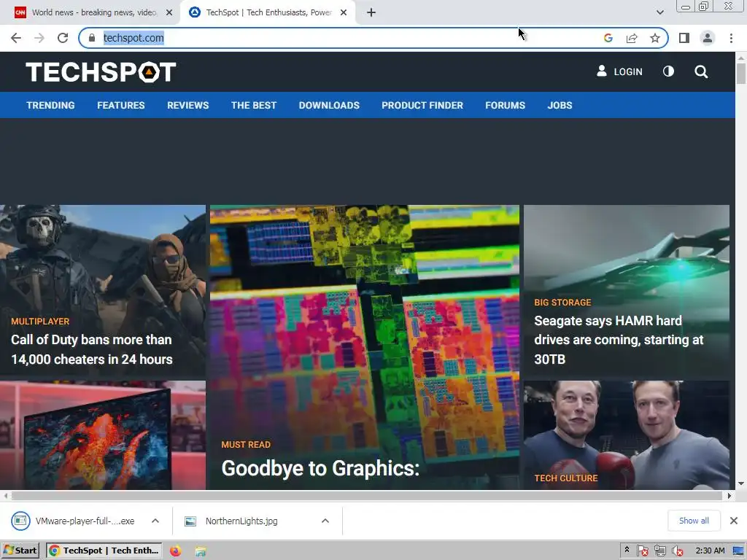Expand the tab search dropdown
The width and height of the screenshot is (747, 560).
point(659,12)
